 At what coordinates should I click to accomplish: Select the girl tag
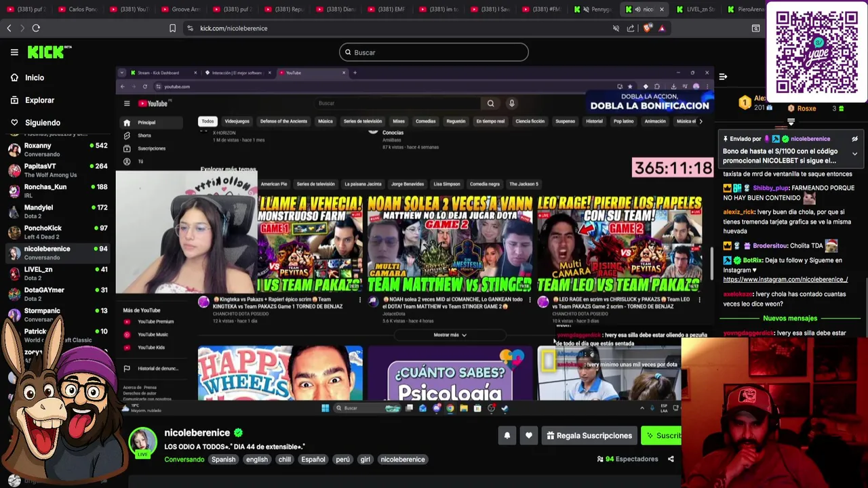click(366, 460)
